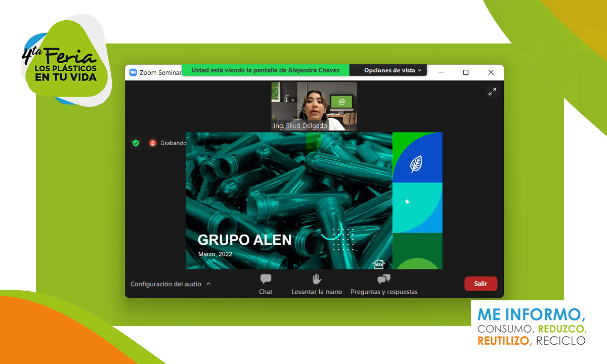Click the GRUPO ALEN slide title
Image resolution: width=607 pixels, height=364 pixels.
[x=244, y=240]
